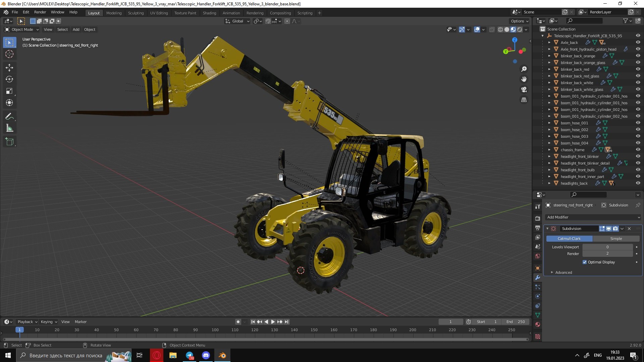Screen dimensions: 644x362
Task: Open Render properties tab
Action: click(538, 218)
